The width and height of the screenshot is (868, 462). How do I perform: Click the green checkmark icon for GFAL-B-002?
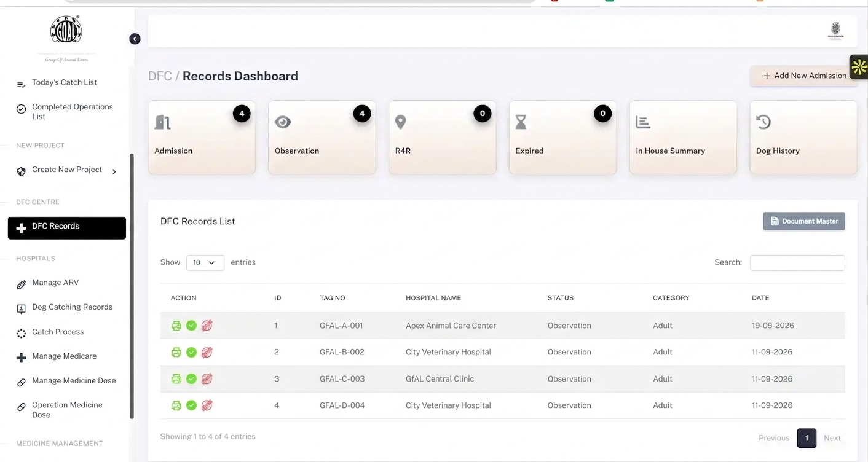(x=191, y=352)
